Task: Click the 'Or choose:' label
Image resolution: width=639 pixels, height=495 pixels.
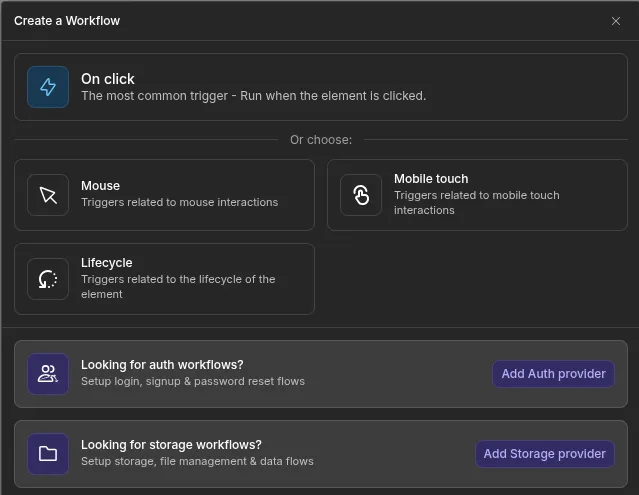Action: (x=321, y=140)
